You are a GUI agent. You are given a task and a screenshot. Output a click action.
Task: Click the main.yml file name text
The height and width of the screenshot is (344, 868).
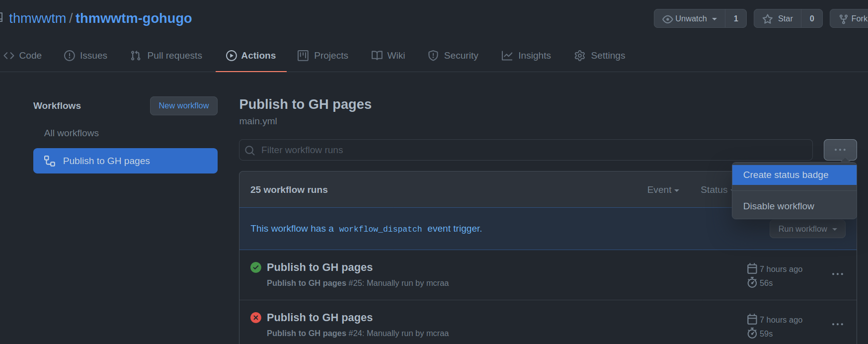tap(258, 121)
